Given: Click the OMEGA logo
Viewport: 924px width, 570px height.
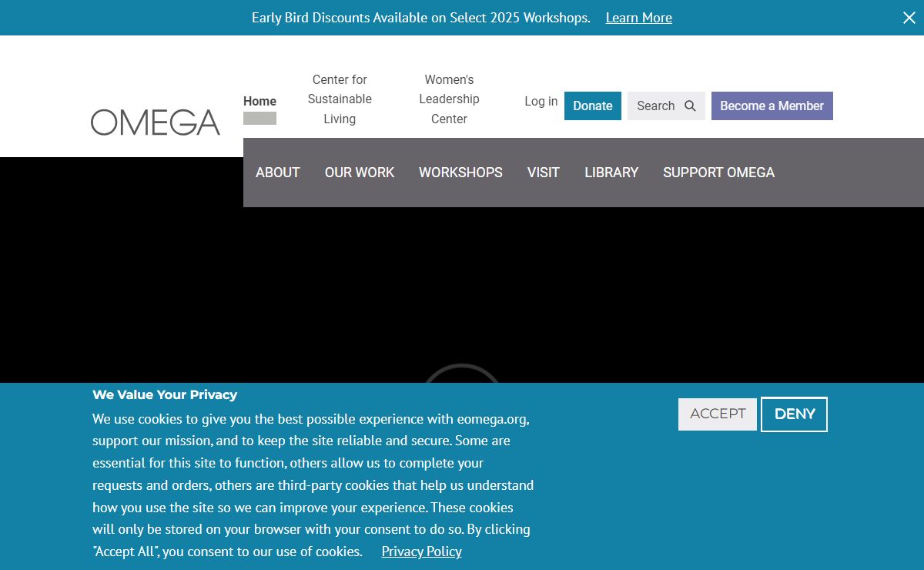Looking at the screenshot, I should coord(156,122).
